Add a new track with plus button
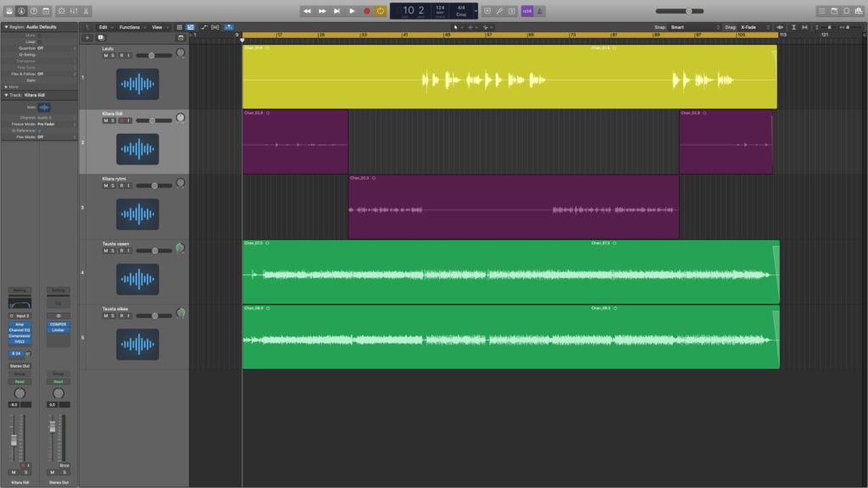The width and height of the screenshot is (868, 488). (x=87, y=37)
